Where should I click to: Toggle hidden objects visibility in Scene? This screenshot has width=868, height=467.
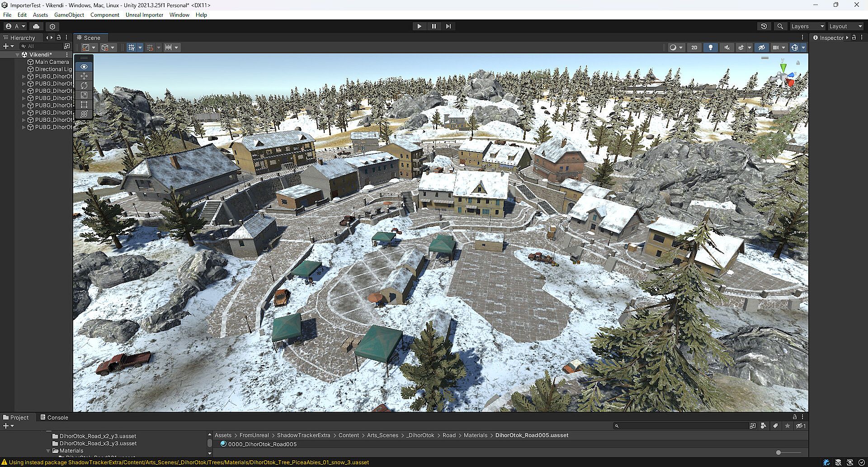coord(761,48)
